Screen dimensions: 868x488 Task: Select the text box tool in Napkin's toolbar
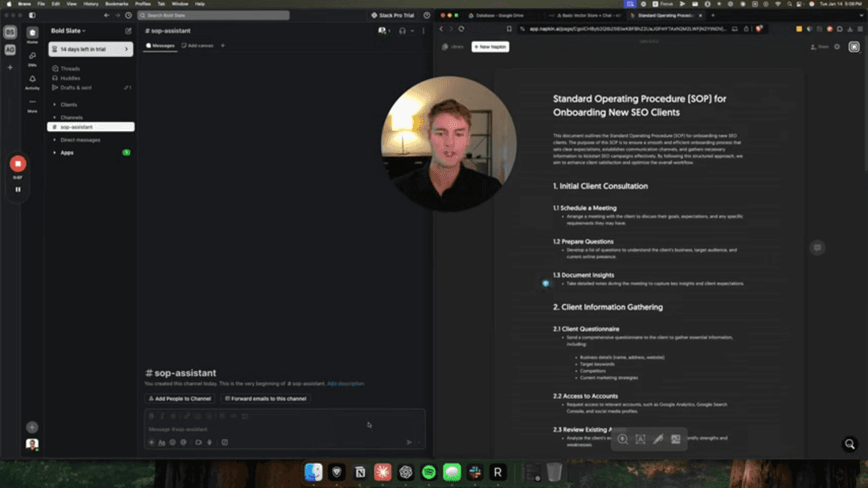640,440
